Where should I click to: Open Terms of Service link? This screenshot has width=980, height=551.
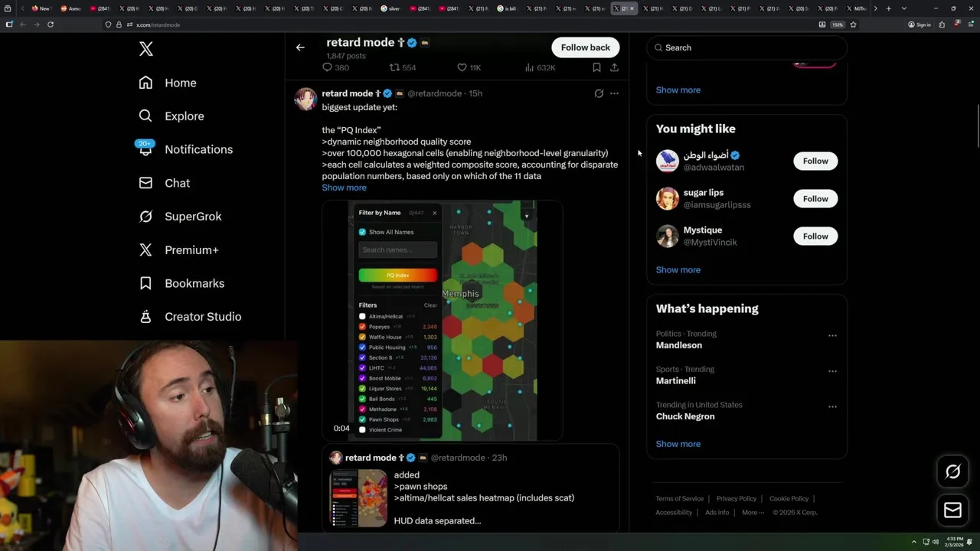tap(679, 499)
